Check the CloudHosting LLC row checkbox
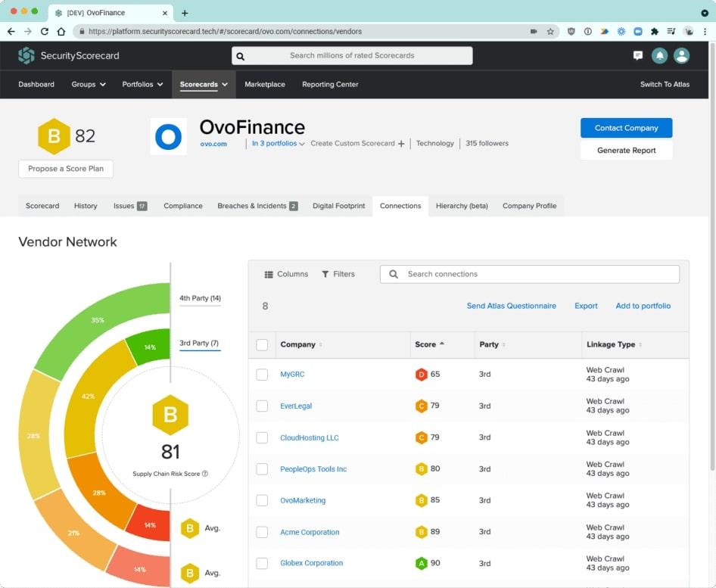The width and height of the screenshot is (716, 588). coord(262,437)
